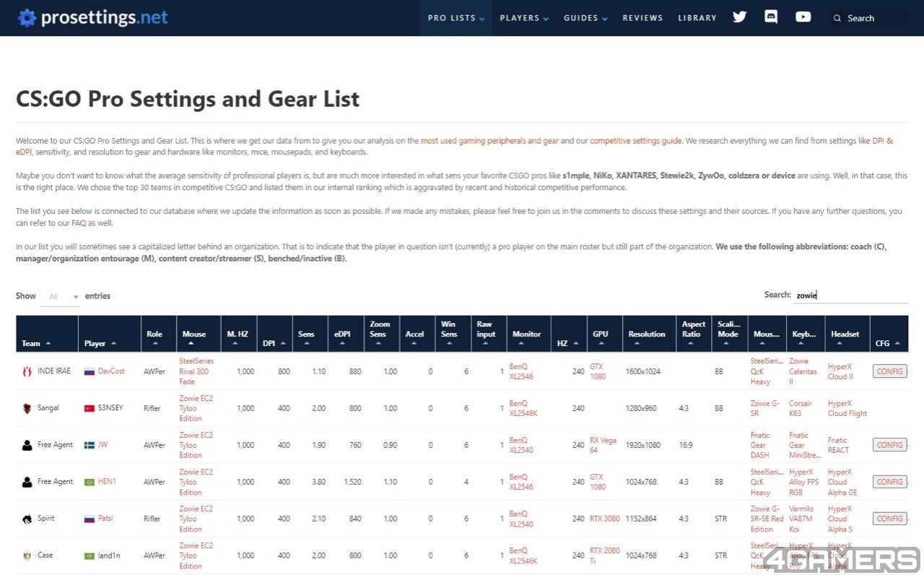Viewport: 924px width, 575px height.
Task: Open the Show entries count dropdown
Action: coord(60,296)
